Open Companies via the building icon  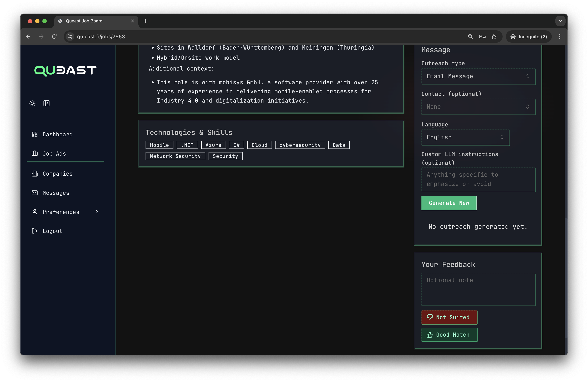[35, 173]
